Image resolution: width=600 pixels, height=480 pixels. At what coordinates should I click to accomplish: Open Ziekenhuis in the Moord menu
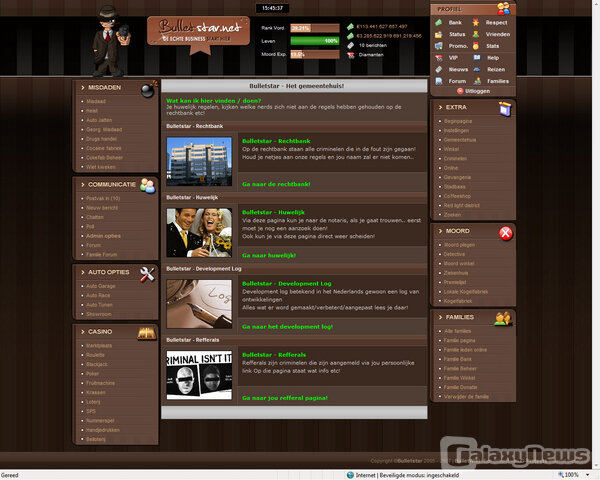[x=456, y=273]
